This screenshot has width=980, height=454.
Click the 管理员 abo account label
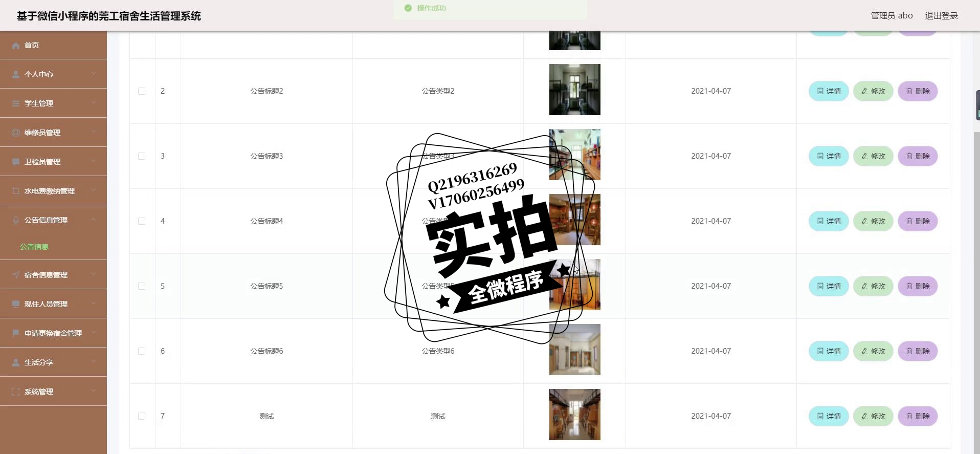[x=892, y=16]
